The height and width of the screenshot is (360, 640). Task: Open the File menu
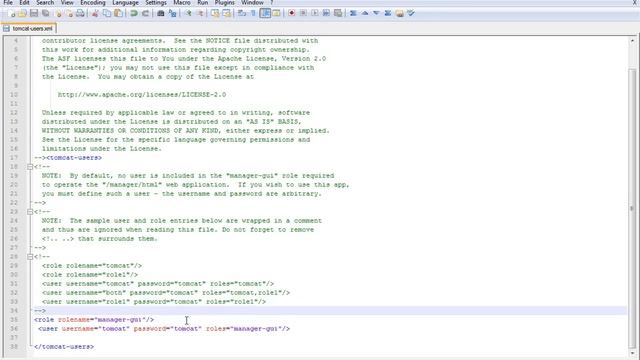tap(8, 2)
